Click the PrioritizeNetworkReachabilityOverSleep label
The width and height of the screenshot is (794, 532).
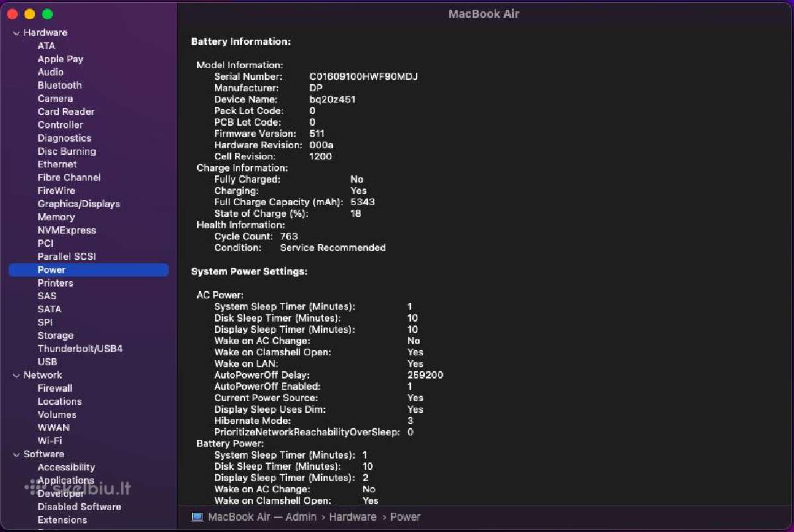(x=307, y=432)
